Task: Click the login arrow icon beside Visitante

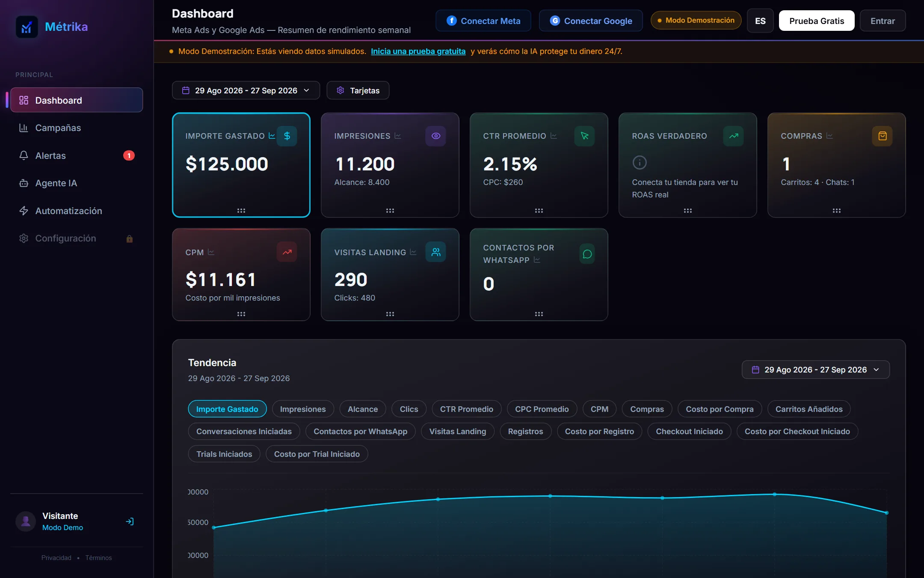Action: coord(130,521)
